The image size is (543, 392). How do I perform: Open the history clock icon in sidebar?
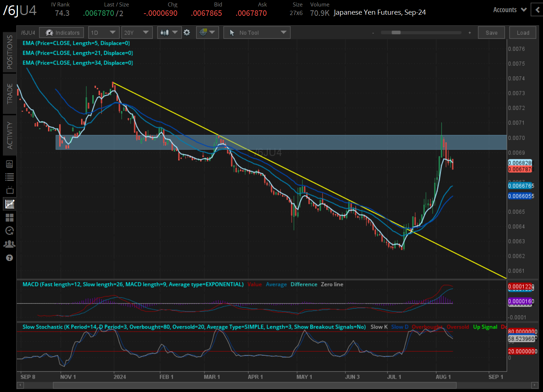point(9,231)
